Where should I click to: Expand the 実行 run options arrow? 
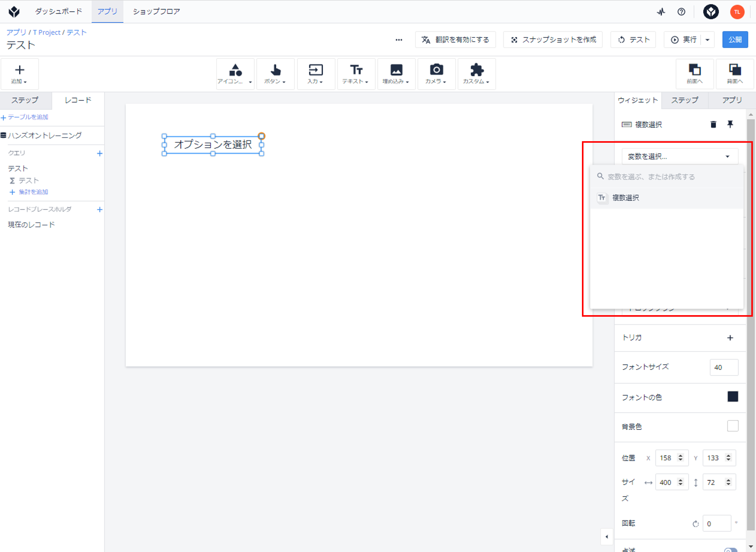707,40
